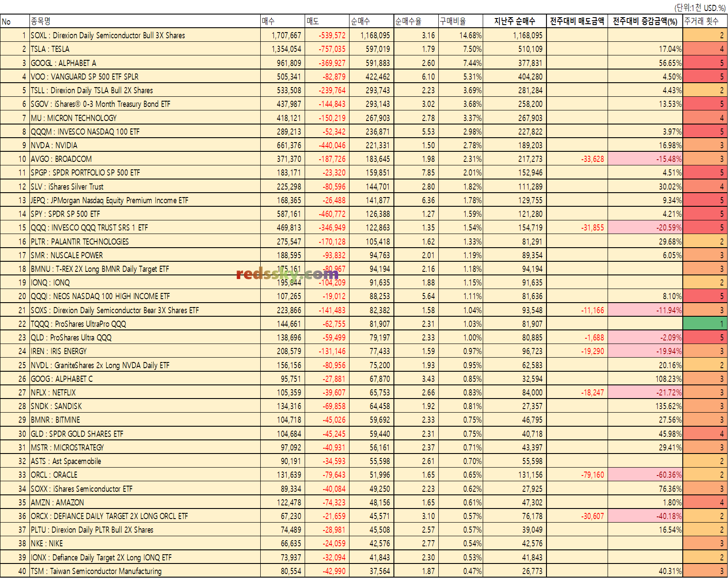Viewport: 728px width, 578px height.
Task: Click the 'NKE : NIKE' cell
Action: point(145,543)
